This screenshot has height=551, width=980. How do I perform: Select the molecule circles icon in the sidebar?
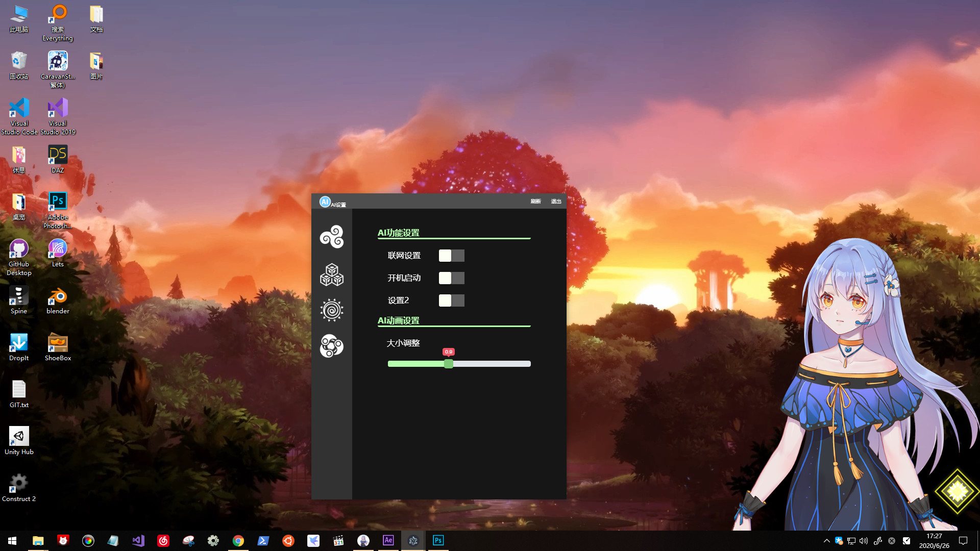pyautogui.click(x=332, y=346)
